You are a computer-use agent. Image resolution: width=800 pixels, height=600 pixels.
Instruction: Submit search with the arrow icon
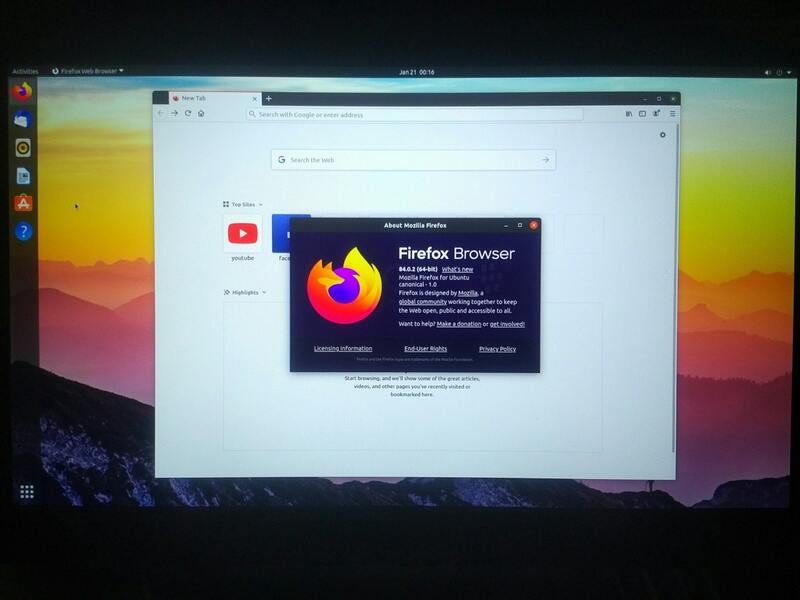(545, 160)
